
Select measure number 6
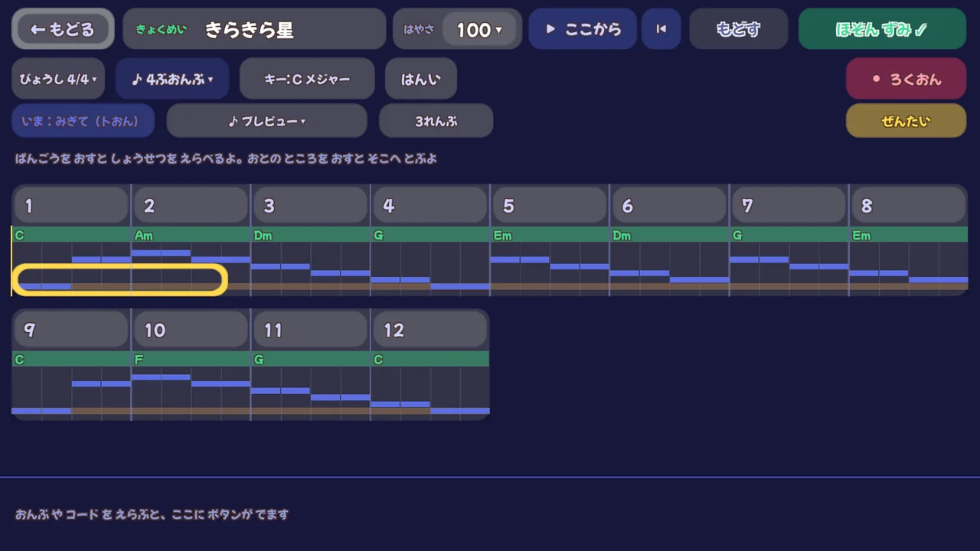click(x=670, y=205)
